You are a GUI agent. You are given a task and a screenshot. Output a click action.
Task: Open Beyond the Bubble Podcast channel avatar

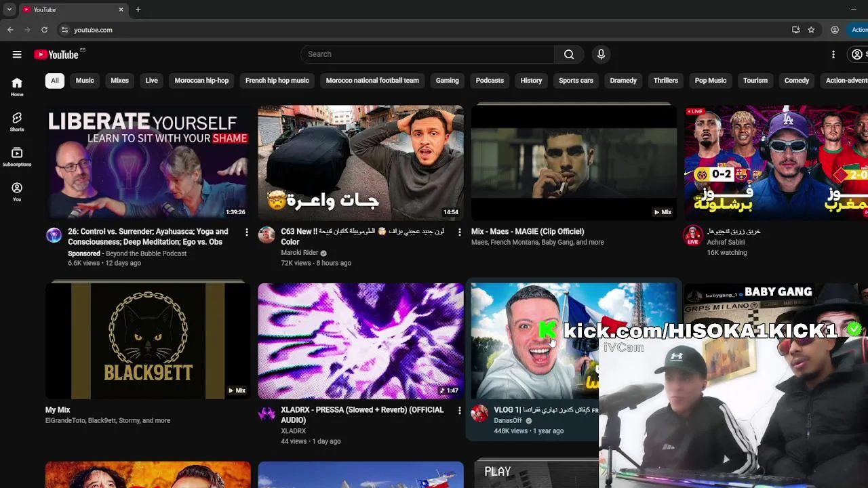point(54,235)
